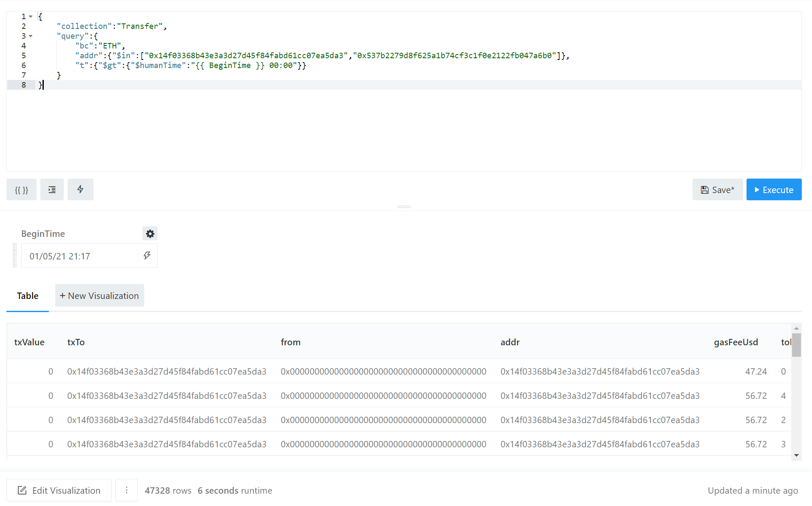The height and width of the screenshot is (506, 812).
Task: Sort by addr column header
Action: 510,342
